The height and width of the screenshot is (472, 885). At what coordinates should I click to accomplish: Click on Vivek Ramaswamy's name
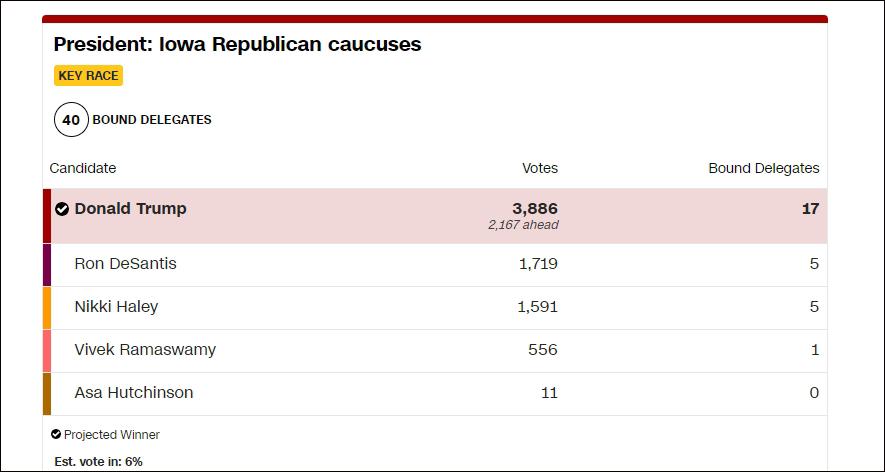[145, 350]
